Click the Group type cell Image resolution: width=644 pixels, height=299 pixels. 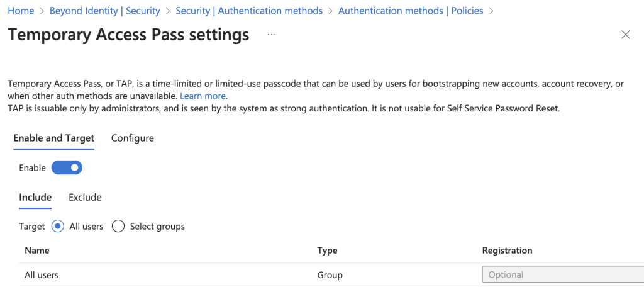coord(330,275)
